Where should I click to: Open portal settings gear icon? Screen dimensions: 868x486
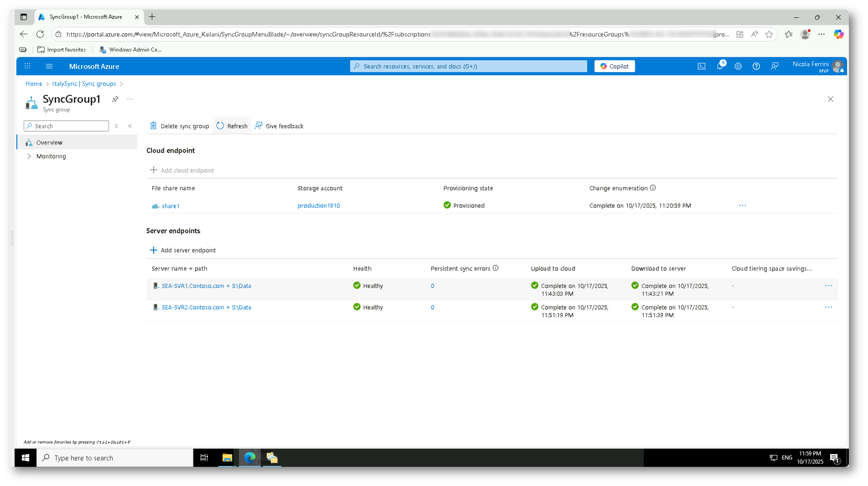point(738,66)
